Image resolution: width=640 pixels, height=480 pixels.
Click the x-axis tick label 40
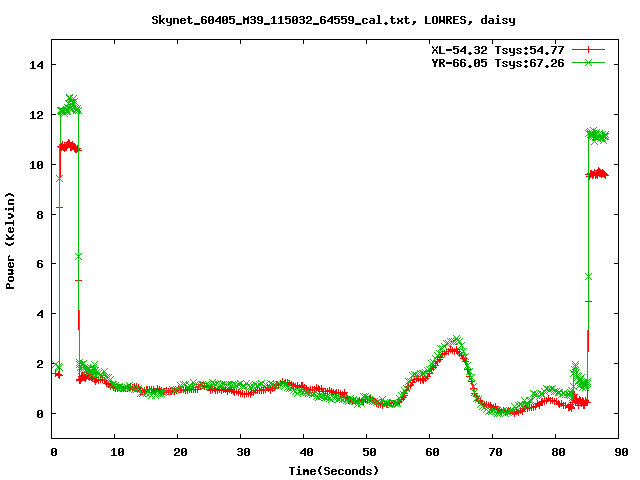[x=306, y=452]
